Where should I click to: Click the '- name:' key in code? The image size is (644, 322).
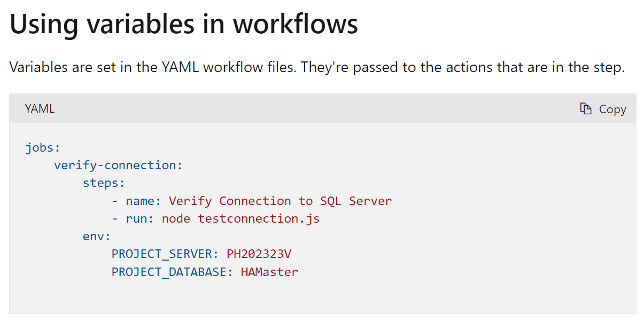click(136, 201)
